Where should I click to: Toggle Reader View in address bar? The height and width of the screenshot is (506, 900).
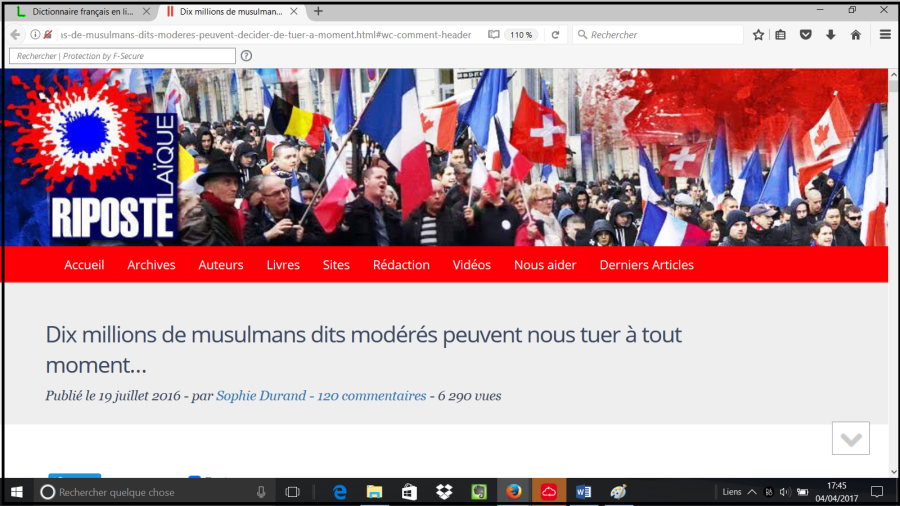click(494, 35)
